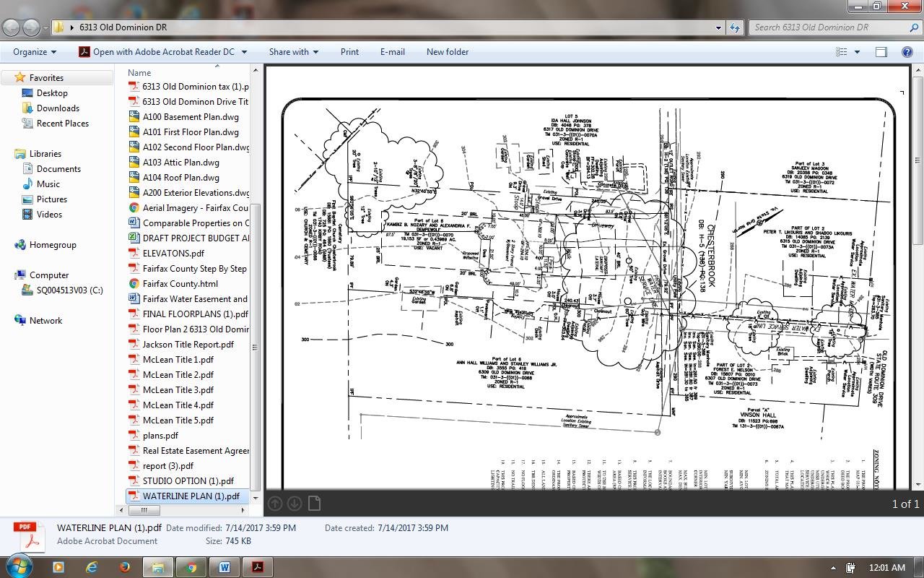The width and height of the screenshot is (924, 578).
Task: Select Computer in the navigation pane
Action: (x=49, y=275)
